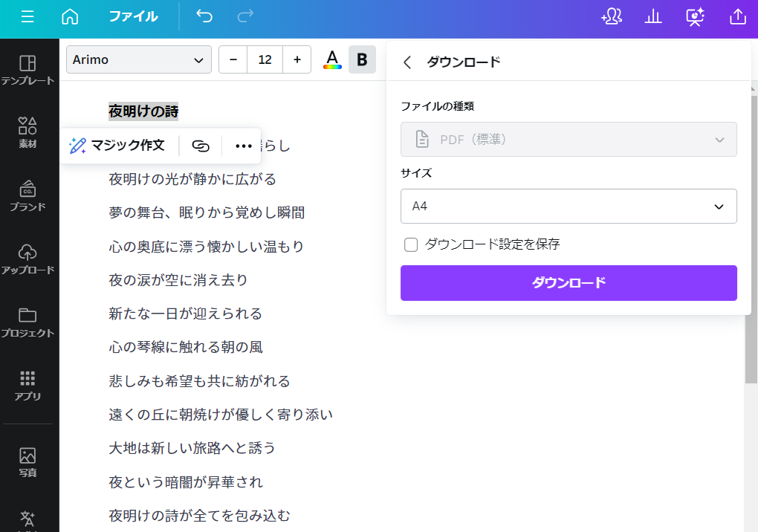Click the line 心の琴線に触れる朝の風

click(186, 347)
